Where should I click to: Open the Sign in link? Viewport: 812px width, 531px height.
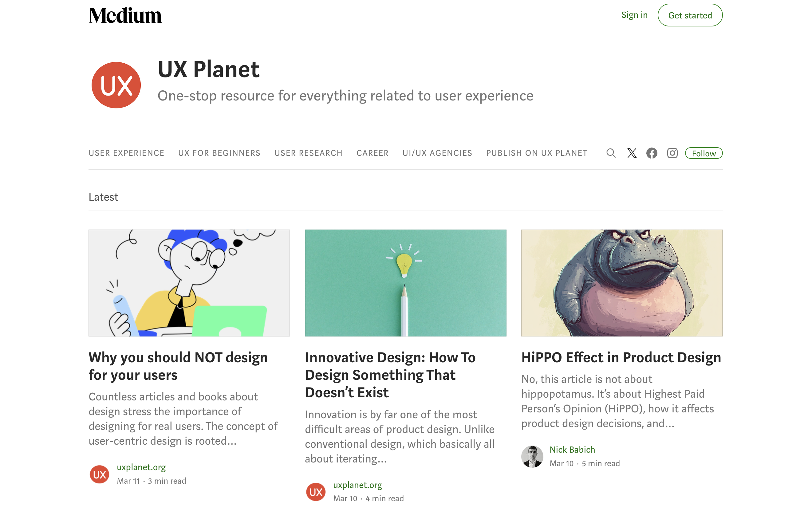(x=634, y=15)
